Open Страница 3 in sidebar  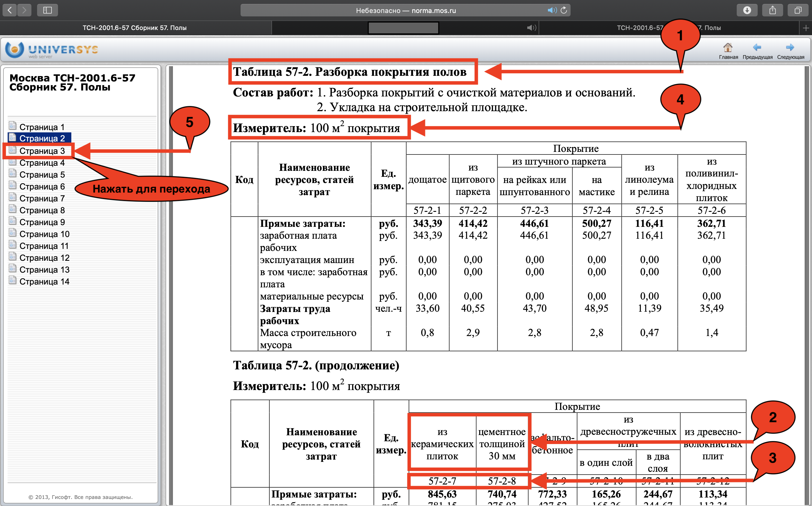coord(42,151)
